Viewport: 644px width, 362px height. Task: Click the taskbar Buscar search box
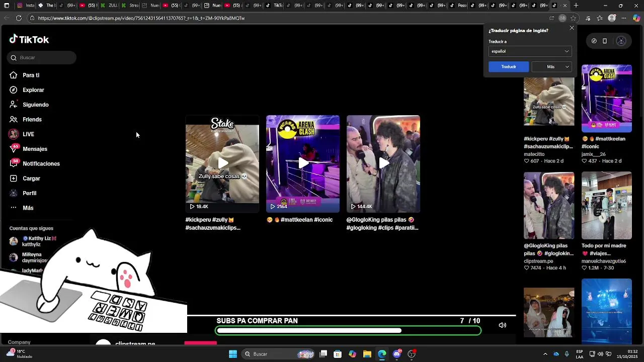pos(277,354)
